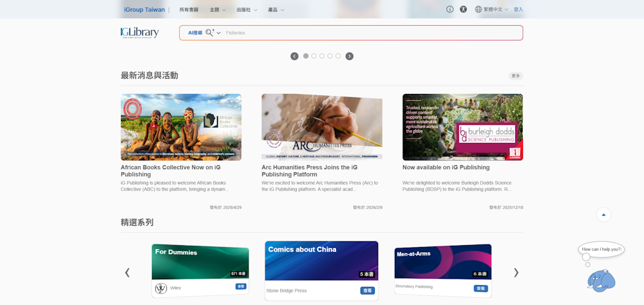Click the 'Wiley' publisher name text
Screen dimensions: 644x305
(x=175, y=288)
